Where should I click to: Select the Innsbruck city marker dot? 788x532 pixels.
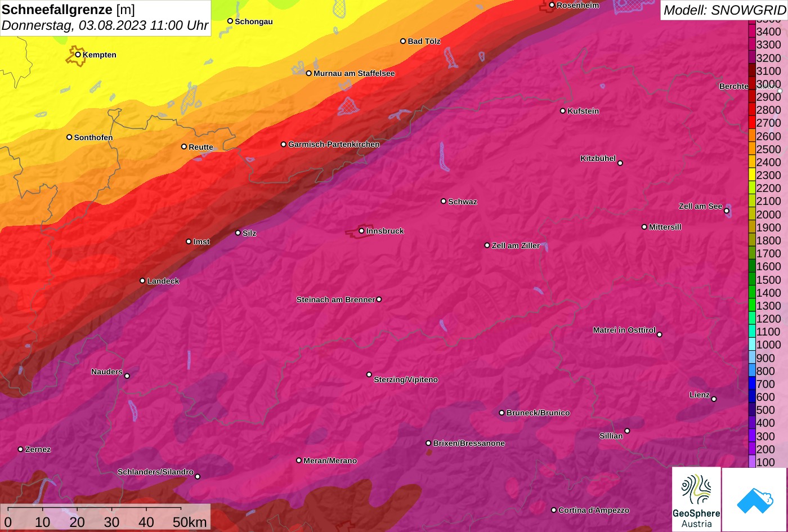[361, 231]
